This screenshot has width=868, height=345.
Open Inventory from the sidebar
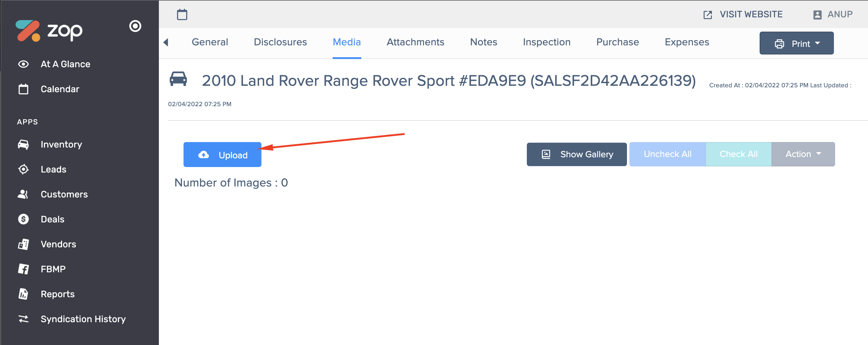[x=61, y=144]
